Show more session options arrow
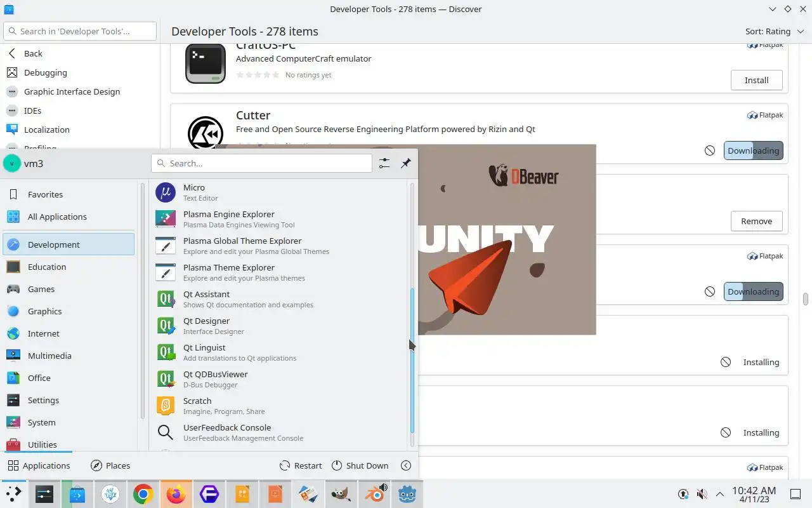812x508 pixels. [x=407, y=465]
